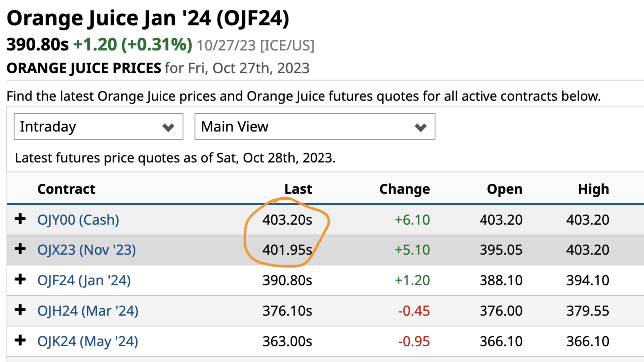Screen dimensions: 644x362
Task: Open the OJF24 (Jan '24) contract link
Action: pos(84,280)
